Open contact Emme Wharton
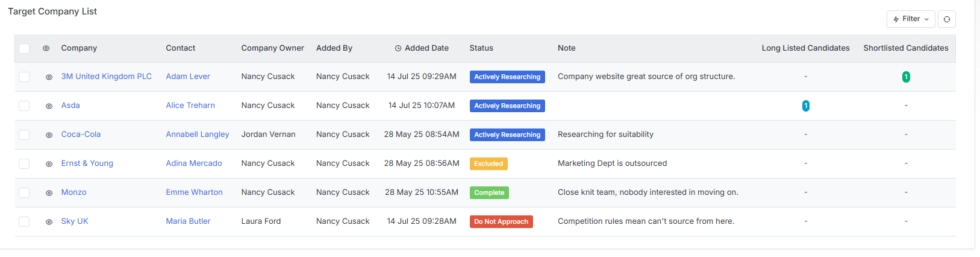980x257 pixels. pos(195,192)
